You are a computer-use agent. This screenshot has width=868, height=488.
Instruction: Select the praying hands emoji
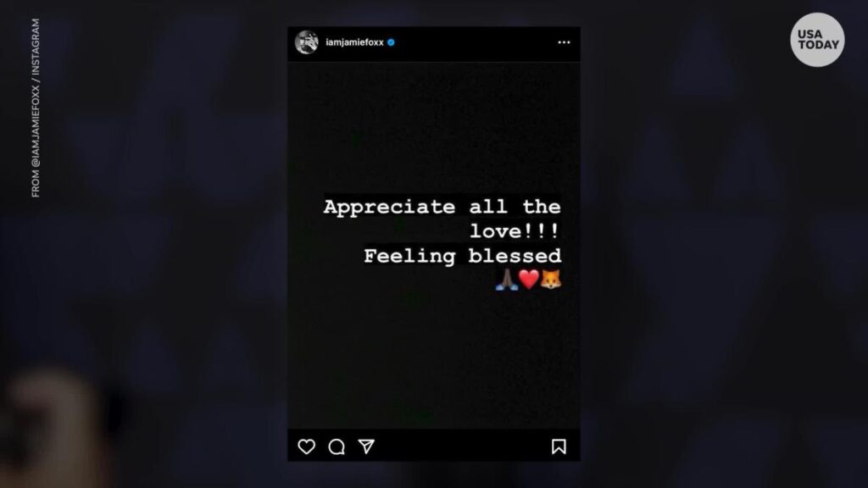(x=507, y=280)
